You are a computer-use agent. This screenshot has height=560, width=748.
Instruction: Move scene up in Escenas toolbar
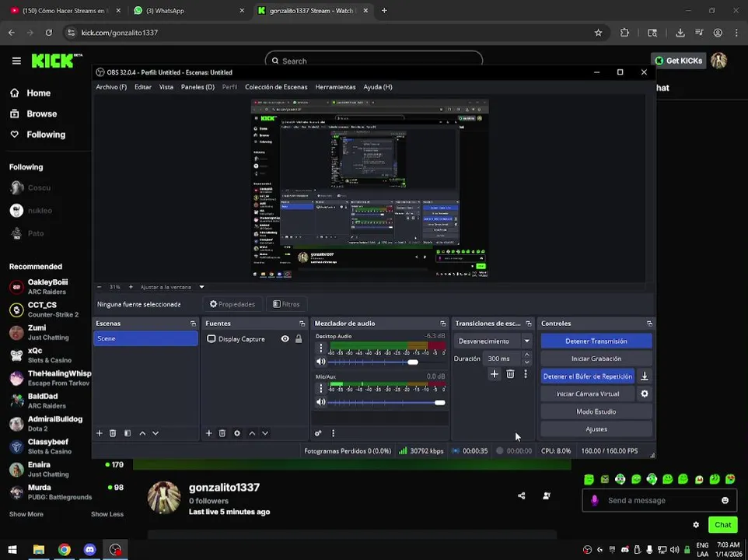pyautogui.click(x=142, y=433)
